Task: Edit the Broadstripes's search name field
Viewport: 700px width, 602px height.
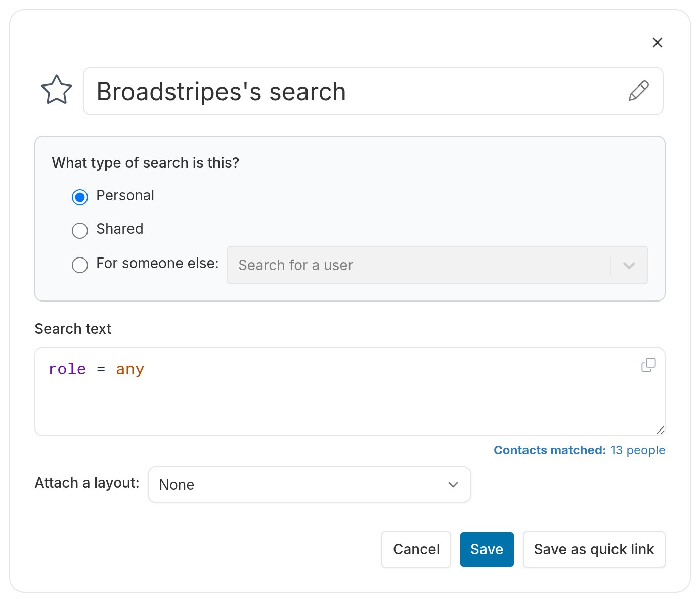Action: click(x=373, y=91)
